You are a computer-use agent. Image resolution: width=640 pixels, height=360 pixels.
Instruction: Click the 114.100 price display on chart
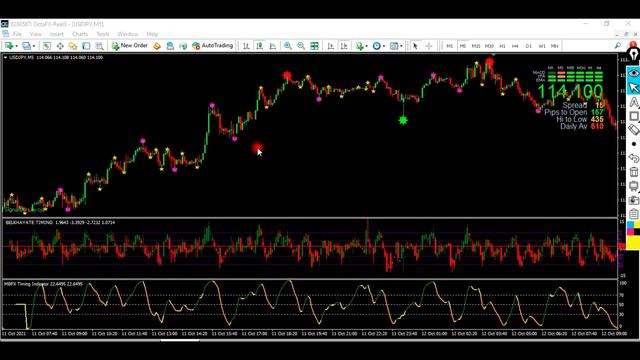pyautogui.click(x=570, y=92)
